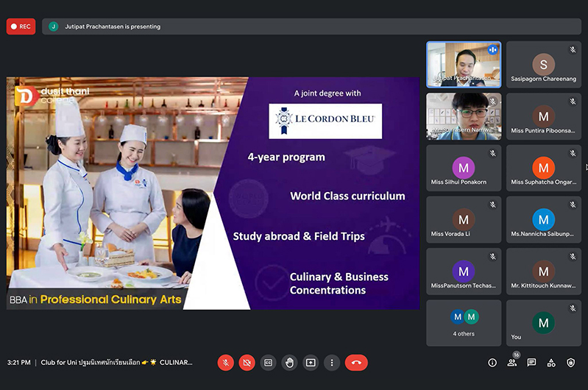Click muted mic icon on Sasipagorn tile
Screen dimensions: 588x390
[x=573, y=49]
